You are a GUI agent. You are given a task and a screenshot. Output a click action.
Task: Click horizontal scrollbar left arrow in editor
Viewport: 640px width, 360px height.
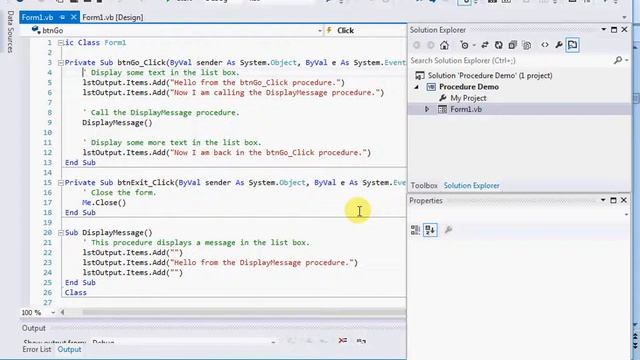coord(62,313)
